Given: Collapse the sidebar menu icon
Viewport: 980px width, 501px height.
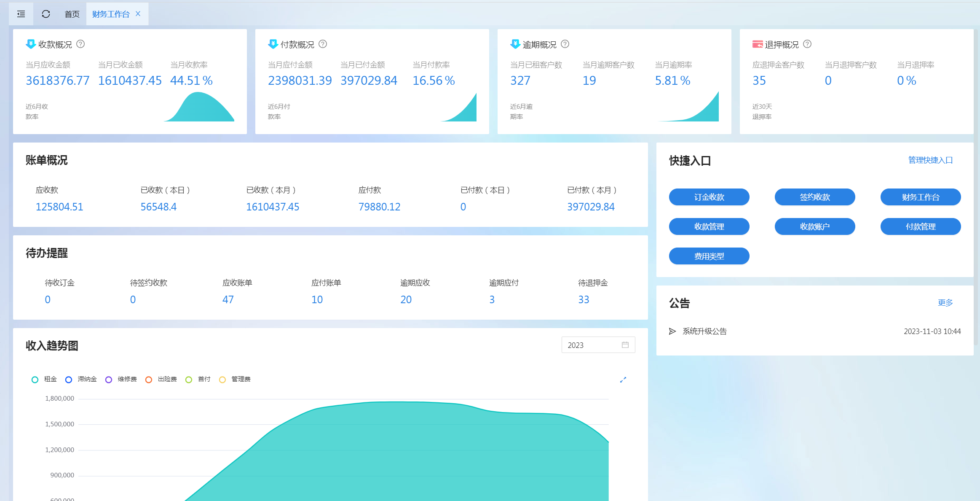Looking at the screenshot, I should [x=21, y=14].
